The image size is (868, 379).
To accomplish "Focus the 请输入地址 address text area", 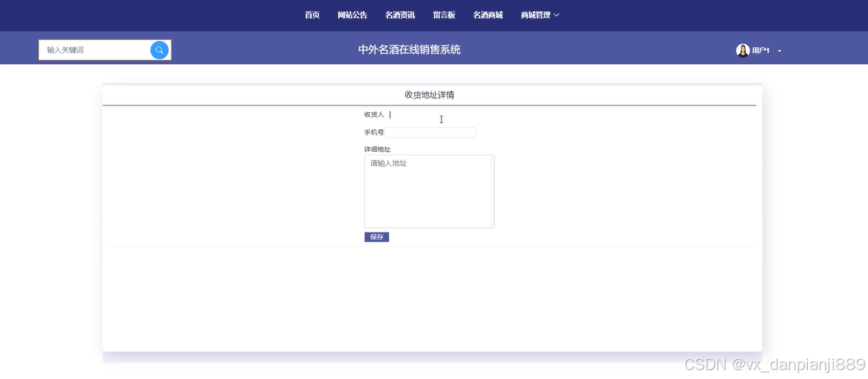I will point(429,192).
